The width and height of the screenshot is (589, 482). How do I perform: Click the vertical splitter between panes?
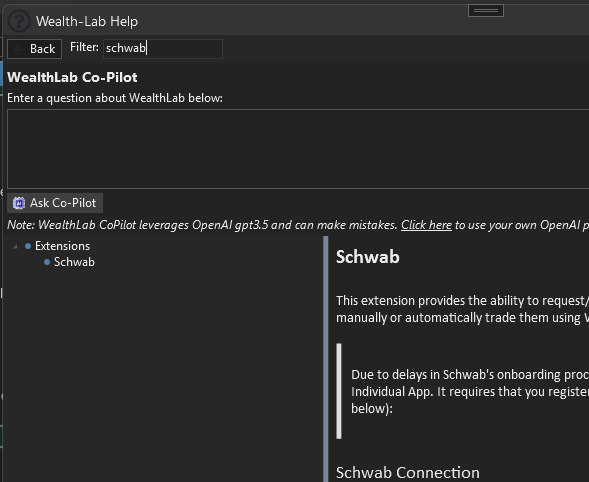tap(326, 359)
